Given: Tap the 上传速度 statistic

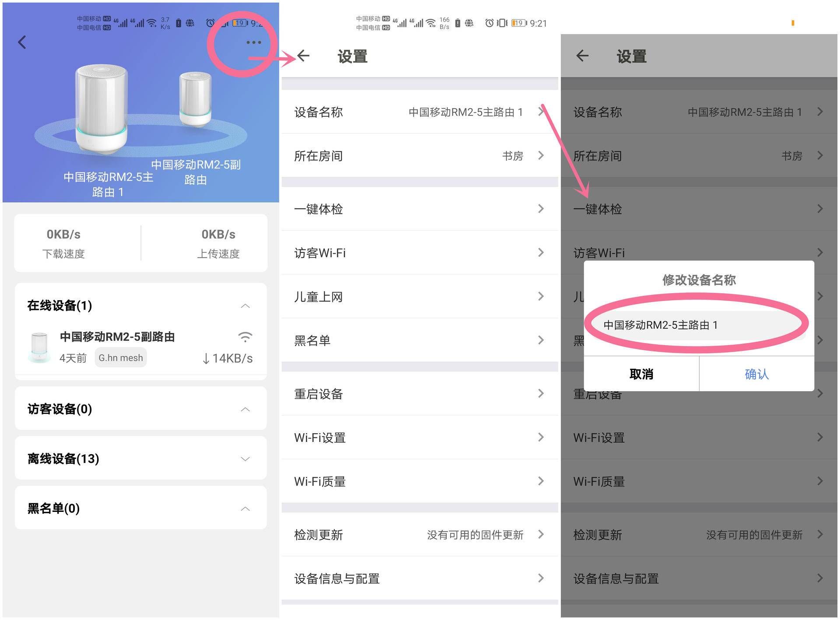Looking at the screenshot, I should pos(218,243).
